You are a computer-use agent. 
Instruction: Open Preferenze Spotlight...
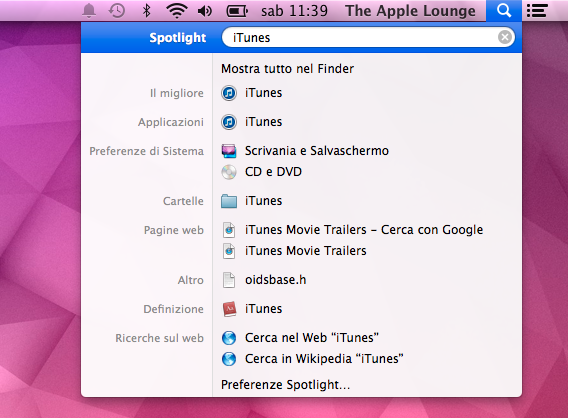coord(285,384)
